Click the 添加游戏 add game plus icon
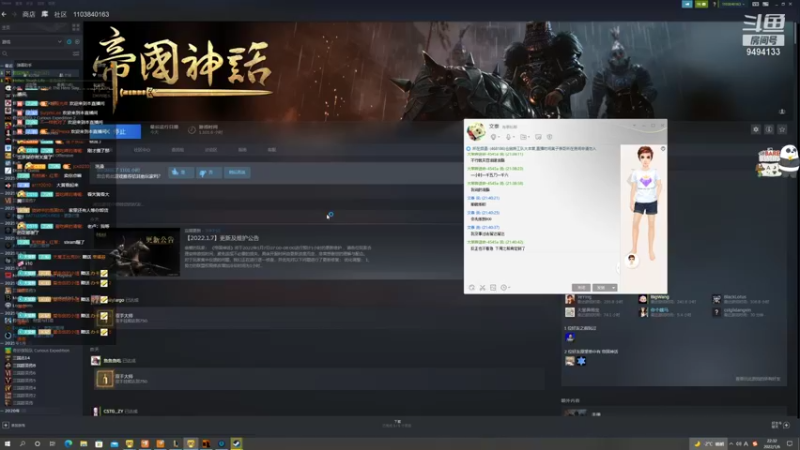 pyautogui.click(x=6, y=425)
